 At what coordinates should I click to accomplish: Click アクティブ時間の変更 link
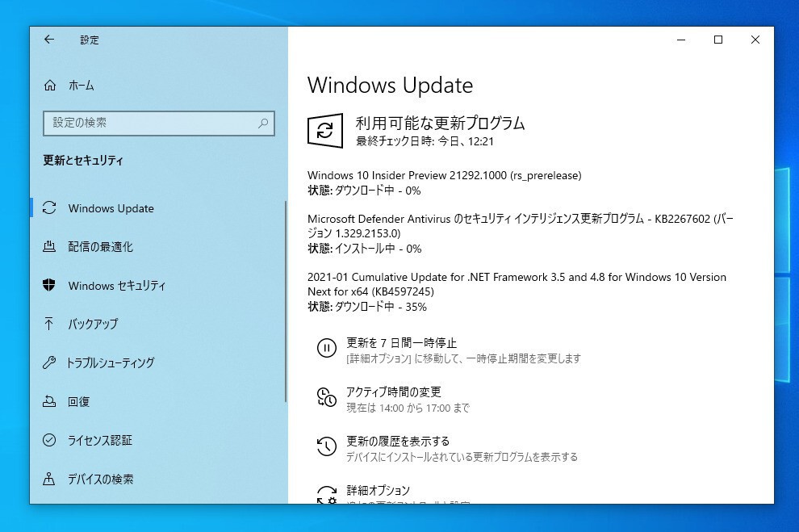click(393, 392)
